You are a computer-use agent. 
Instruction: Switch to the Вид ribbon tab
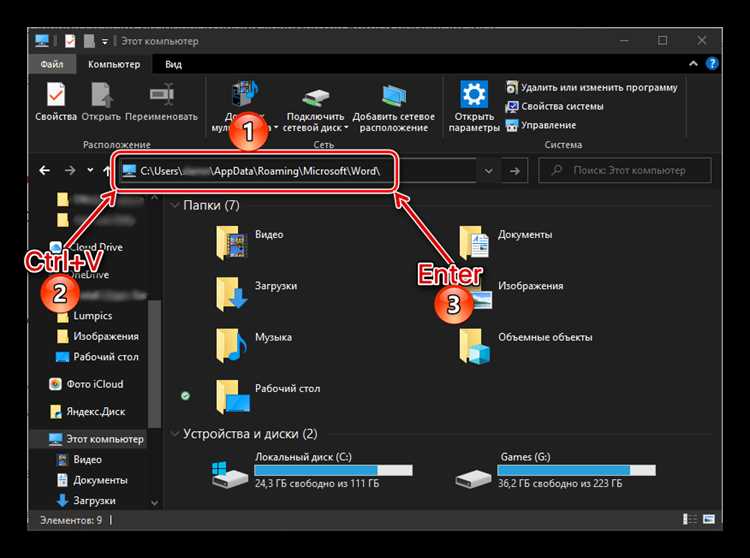(173, 64)
